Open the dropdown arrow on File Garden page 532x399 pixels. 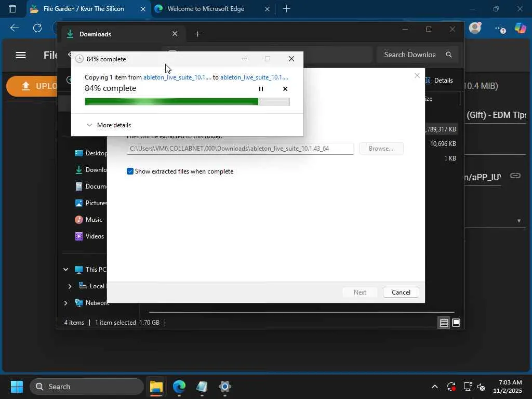pyautogui.click(x=519, y=221)
